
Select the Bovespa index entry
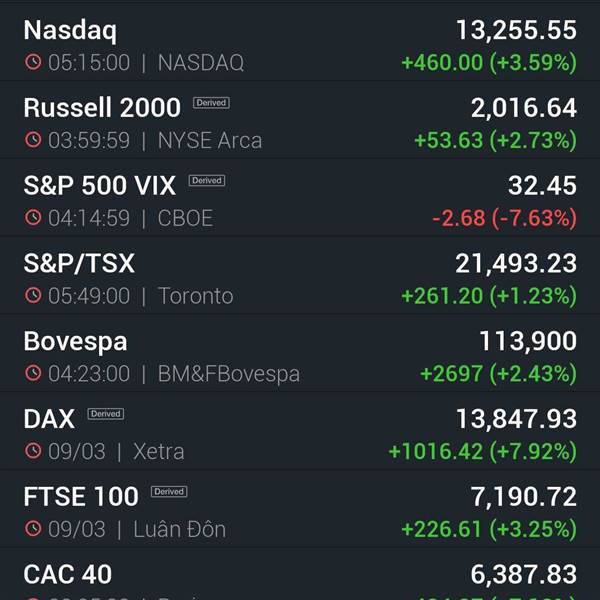(x=300, y=353)
